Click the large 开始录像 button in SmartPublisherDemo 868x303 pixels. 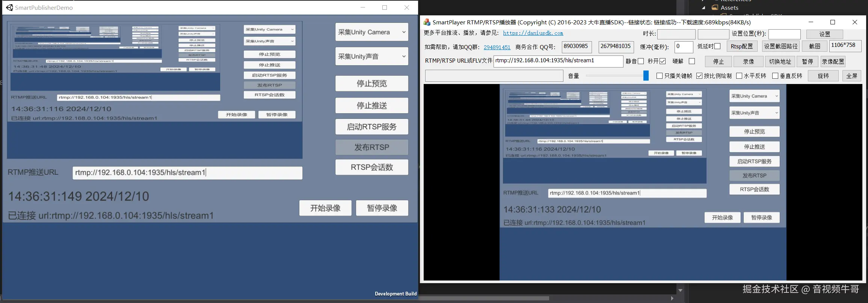click(x=325, y=208)
